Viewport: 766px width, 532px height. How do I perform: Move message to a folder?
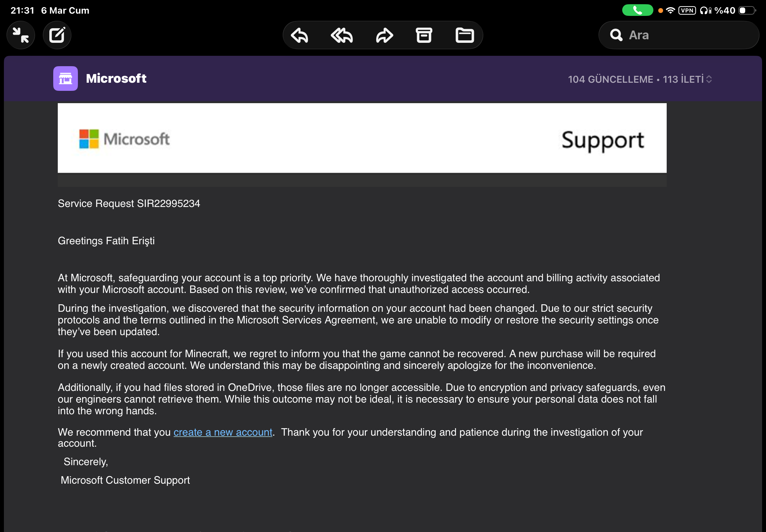click(x=464, y=35)
